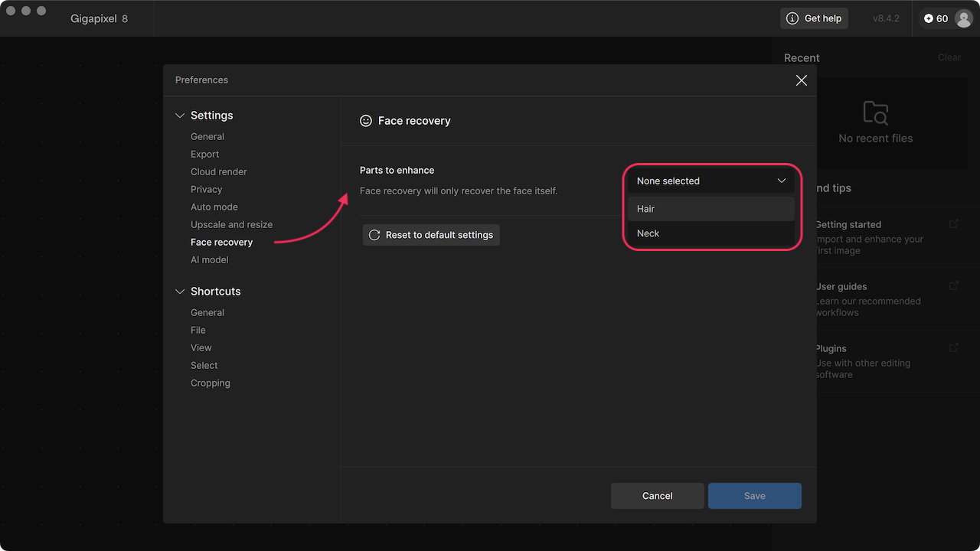Open User guides external link icon
Screen dimensions: 980x551
coord(954,285)
